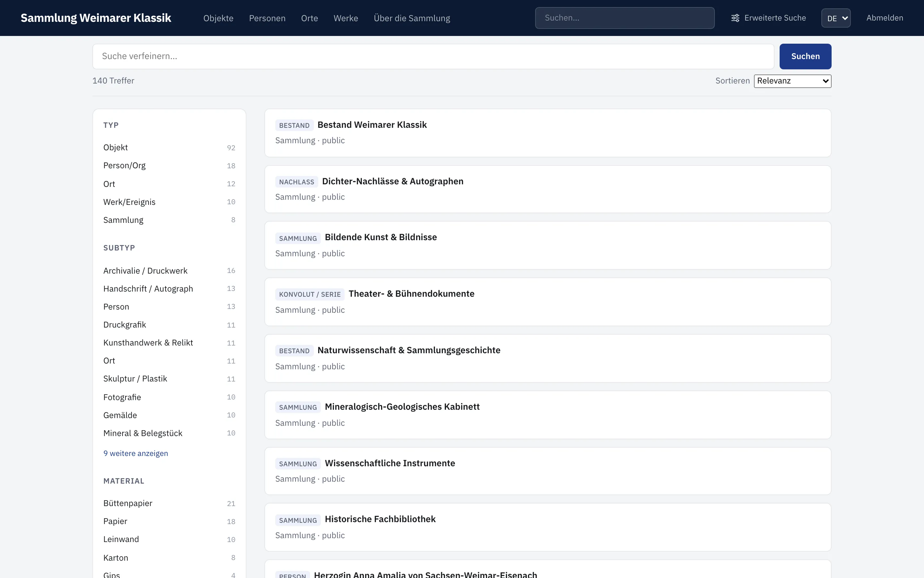Click the Sammlung Weimarer Klassik logo
This screenshot has width=924, height=578.
96,18
